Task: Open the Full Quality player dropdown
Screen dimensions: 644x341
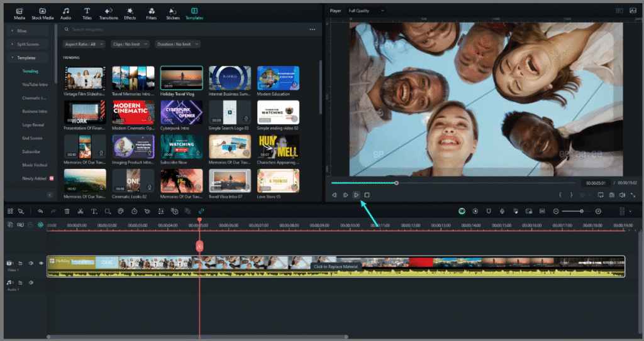Action: click(x=366, y=11)
